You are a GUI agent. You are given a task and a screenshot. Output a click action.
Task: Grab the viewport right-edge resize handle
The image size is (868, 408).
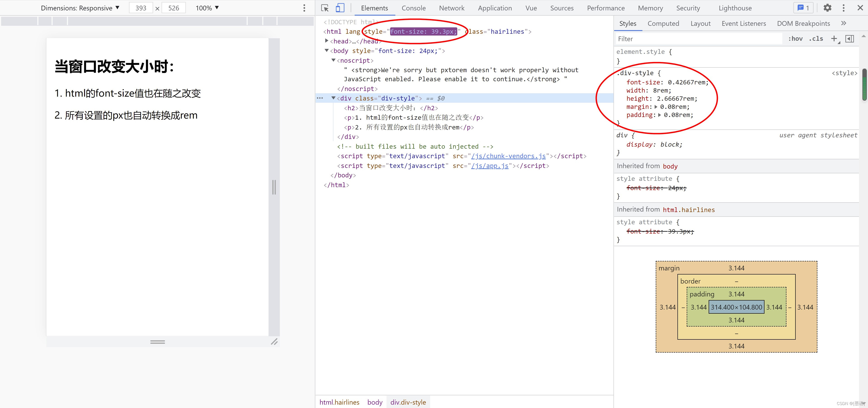point(274,187)
